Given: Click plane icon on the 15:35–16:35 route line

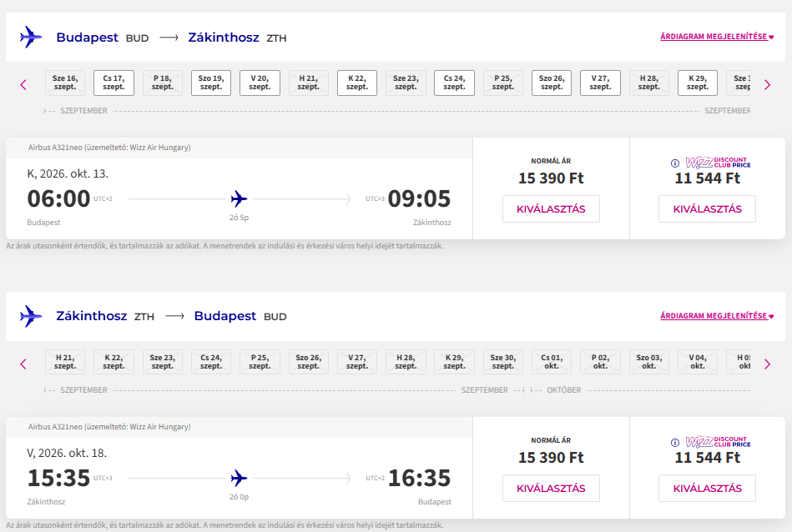Looking at the screenshot, I should point(240,478).
